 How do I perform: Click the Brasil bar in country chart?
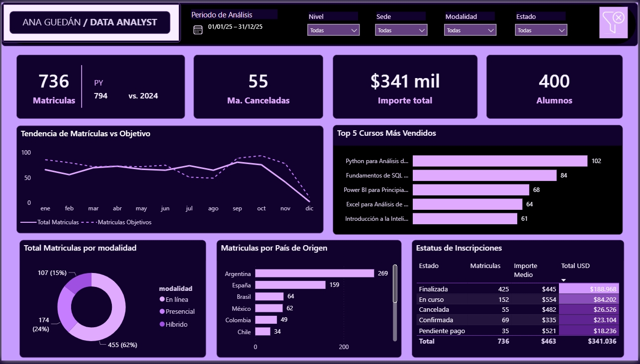(x=269, y=296)
